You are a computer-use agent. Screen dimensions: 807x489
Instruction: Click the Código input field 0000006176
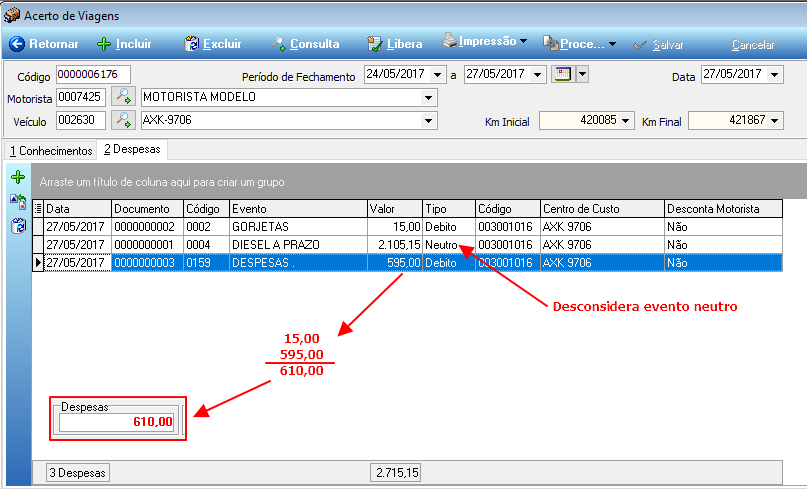pos(93,74)
